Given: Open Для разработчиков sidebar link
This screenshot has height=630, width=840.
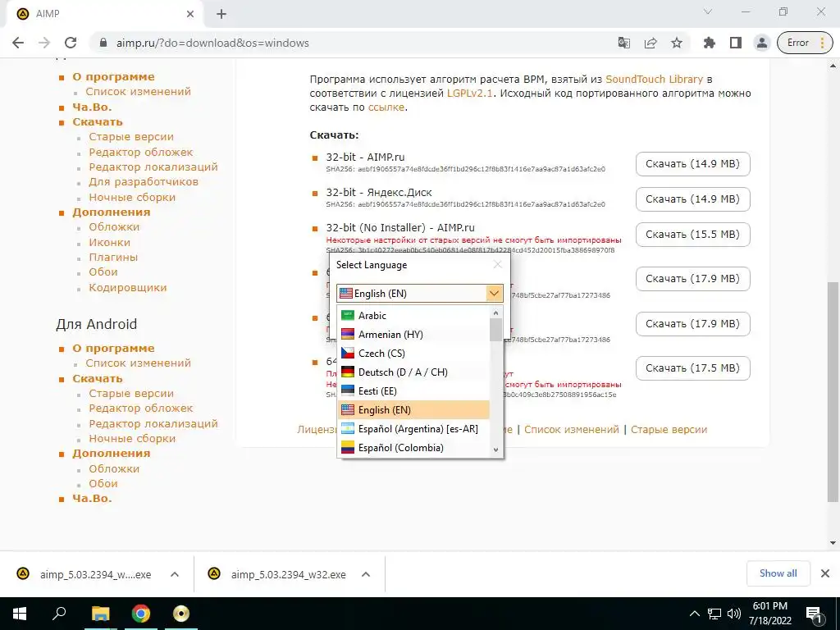Looking at the screenshot, I should [144, 181].
